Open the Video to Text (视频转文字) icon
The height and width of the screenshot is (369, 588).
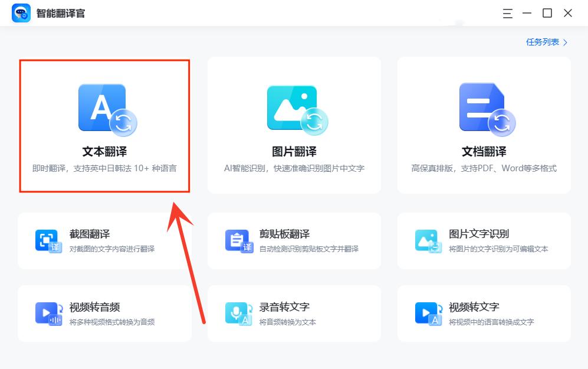click(428, 313)
